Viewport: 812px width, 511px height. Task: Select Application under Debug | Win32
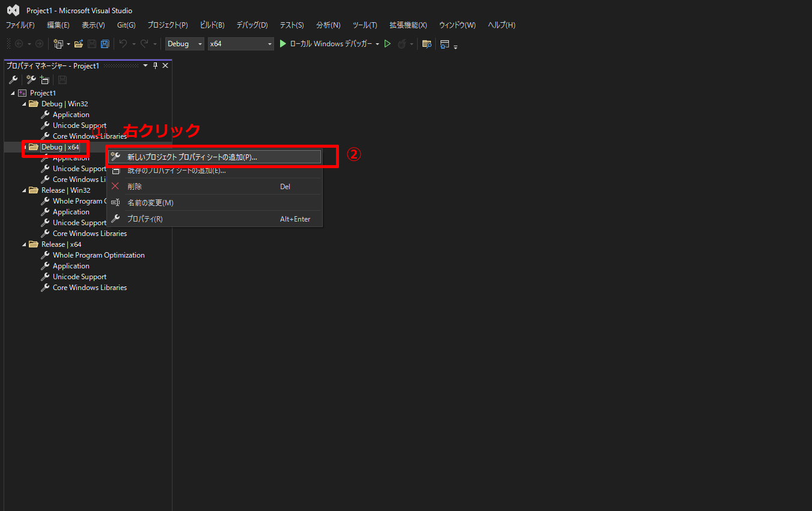pyautogui.click(x=71, y=115)
